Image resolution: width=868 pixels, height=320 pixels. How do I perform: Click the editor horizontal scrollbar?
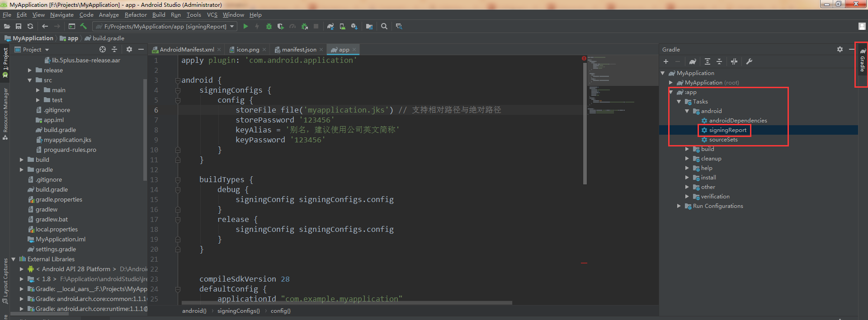click(347, 303)
